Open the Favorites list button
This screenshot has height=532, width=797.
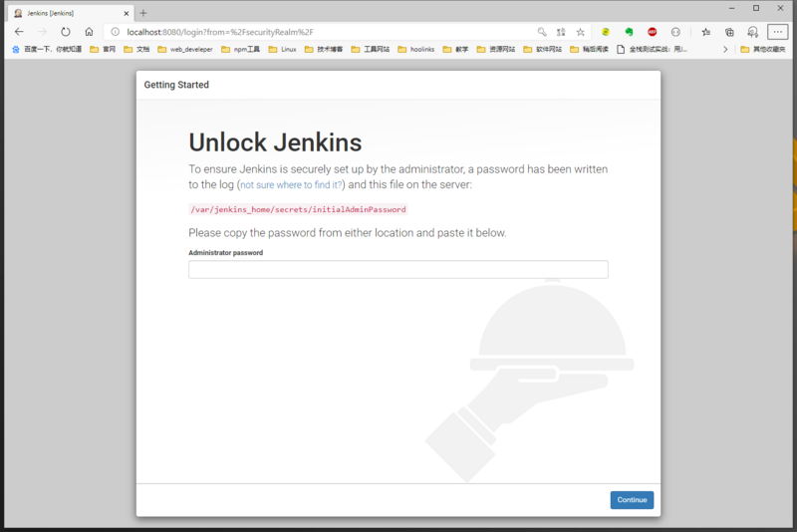coord(706,32)
